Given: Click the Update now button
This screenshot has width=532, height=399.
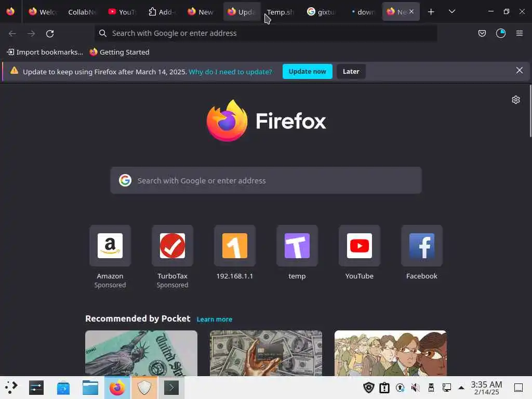Looking at the screenshot, I should [x=307, y=72].
